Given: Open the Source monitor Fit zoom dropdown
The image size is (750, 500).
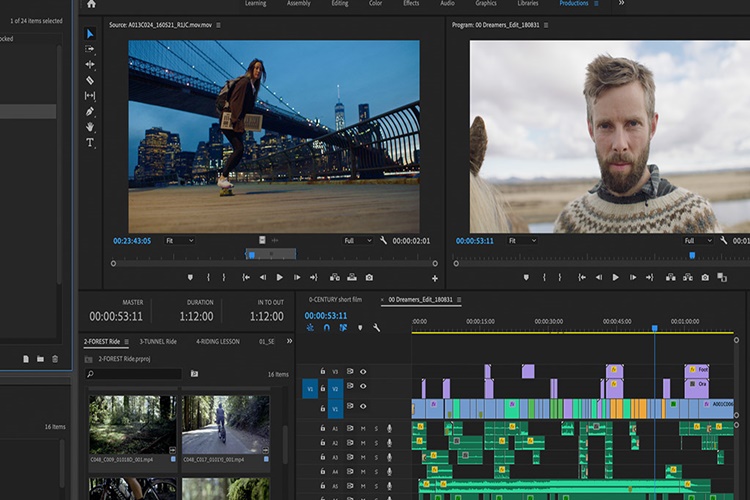Looking at the screenshot, I should click(x=179, y=241).
